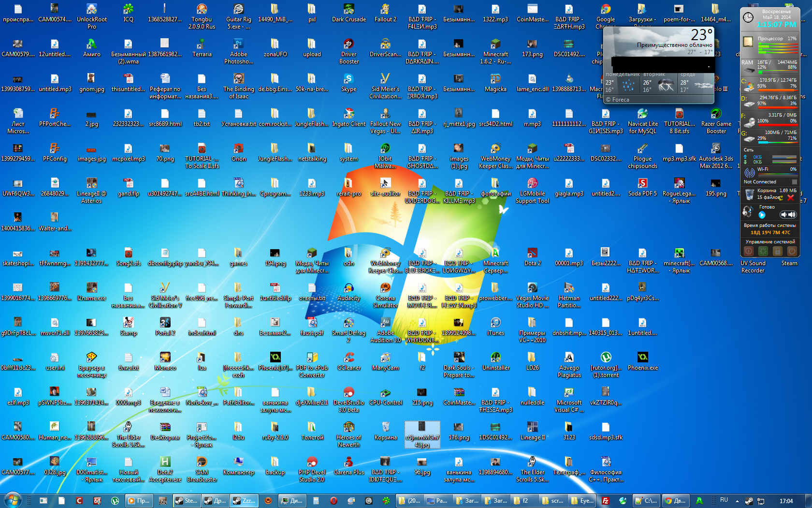This screenshot has width=812, height=508.
Task: Click the clock icon in sidebar gadget
Action: [748, 17]
